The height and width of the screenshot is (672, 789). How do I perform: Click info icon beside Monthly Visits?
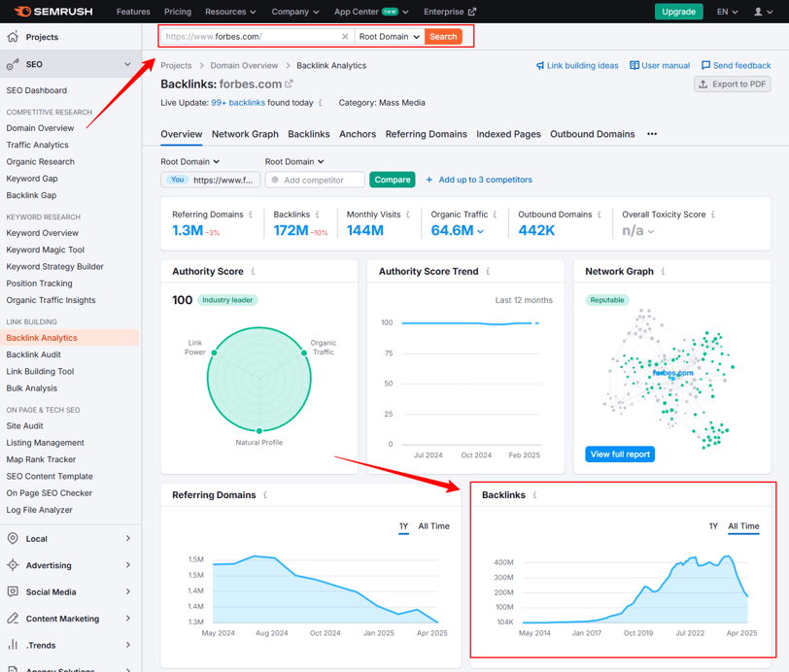(407, 215)
